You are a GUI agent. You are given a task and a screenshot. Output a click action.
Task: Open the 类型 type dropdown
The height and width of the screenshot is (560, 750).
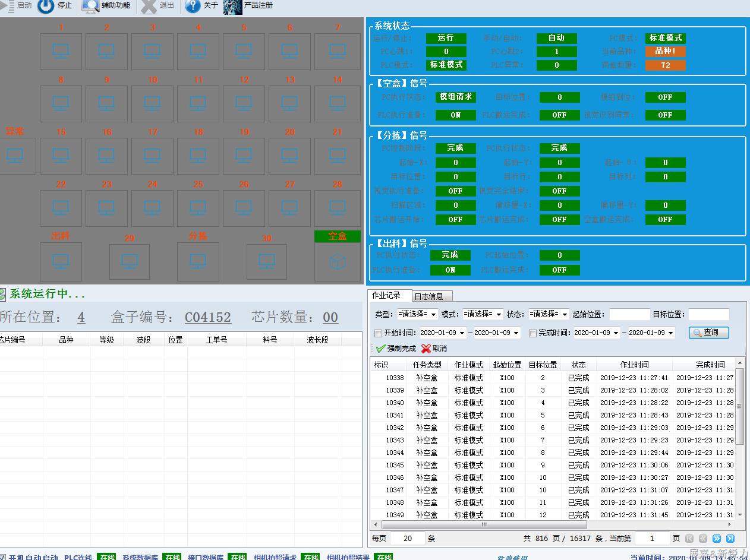(418, 314)
